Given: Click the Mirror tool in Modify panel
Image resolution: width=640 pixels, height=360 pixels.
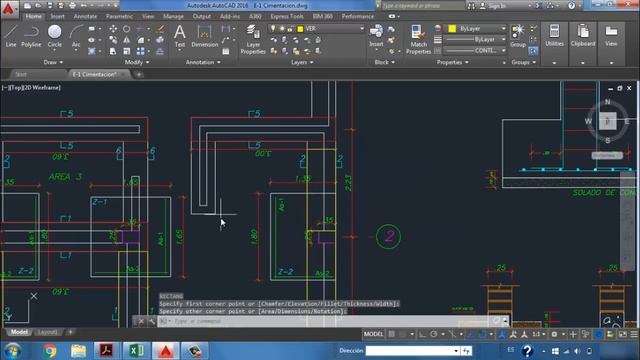Looking at the screenshot, I should point(127,40).
